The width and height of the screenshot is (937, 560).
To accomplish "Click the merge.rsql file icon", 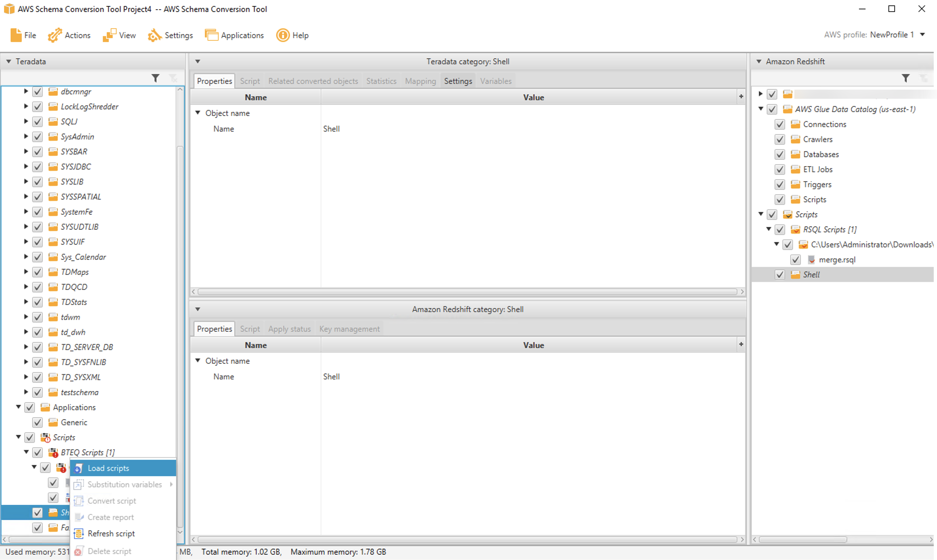I will pos(811,260).
